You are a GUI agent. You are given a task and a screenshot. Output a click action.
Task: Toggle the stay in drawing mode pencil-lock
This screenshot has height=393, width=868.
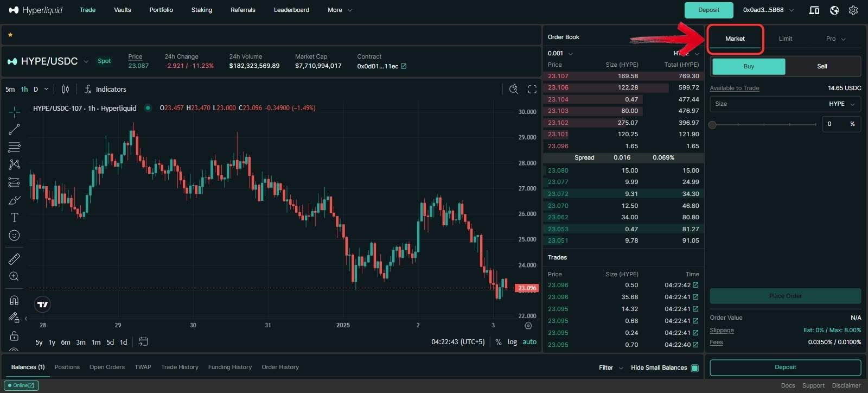pos(15,318)
